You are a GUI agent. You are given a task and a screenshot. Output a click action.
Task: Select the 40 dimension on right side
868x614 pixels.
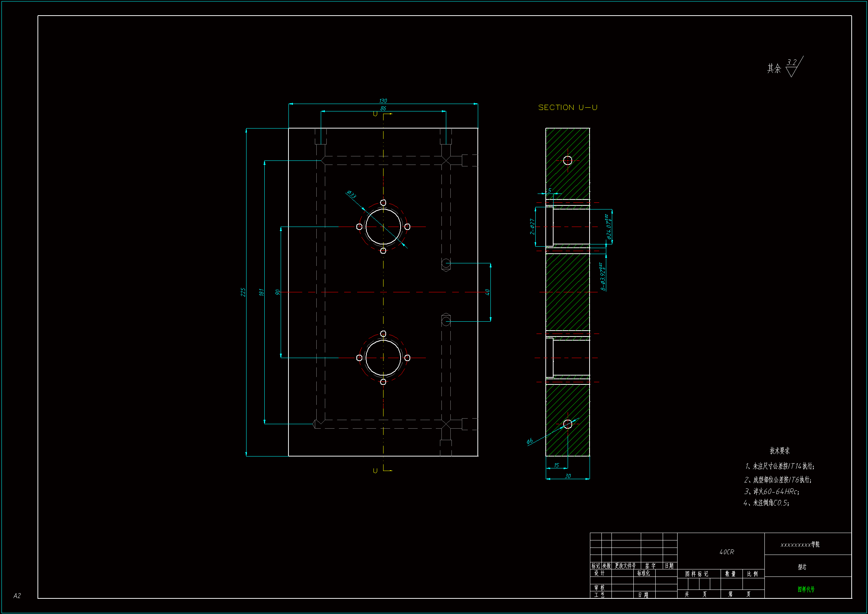(x=487, y=292)
